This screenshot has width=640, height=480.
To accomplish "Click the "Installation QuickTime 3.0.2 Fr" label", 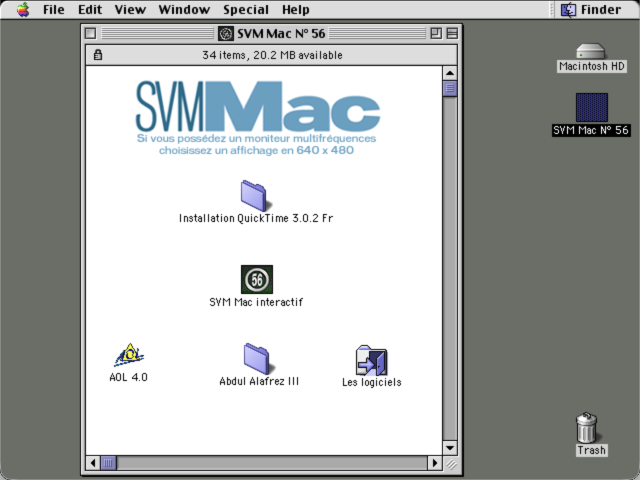I will coord(256,218).
